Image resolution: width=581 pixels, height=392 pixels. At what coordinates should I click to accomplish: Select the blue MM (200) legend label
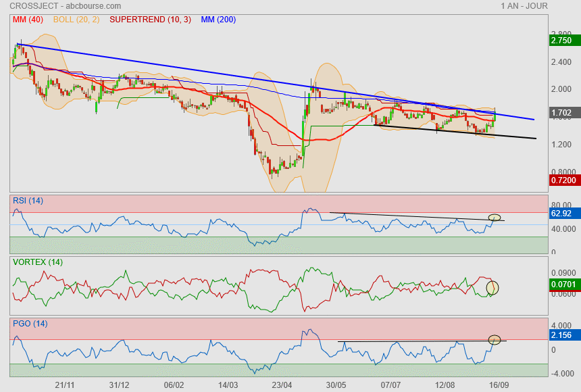[x=218, y=20]
